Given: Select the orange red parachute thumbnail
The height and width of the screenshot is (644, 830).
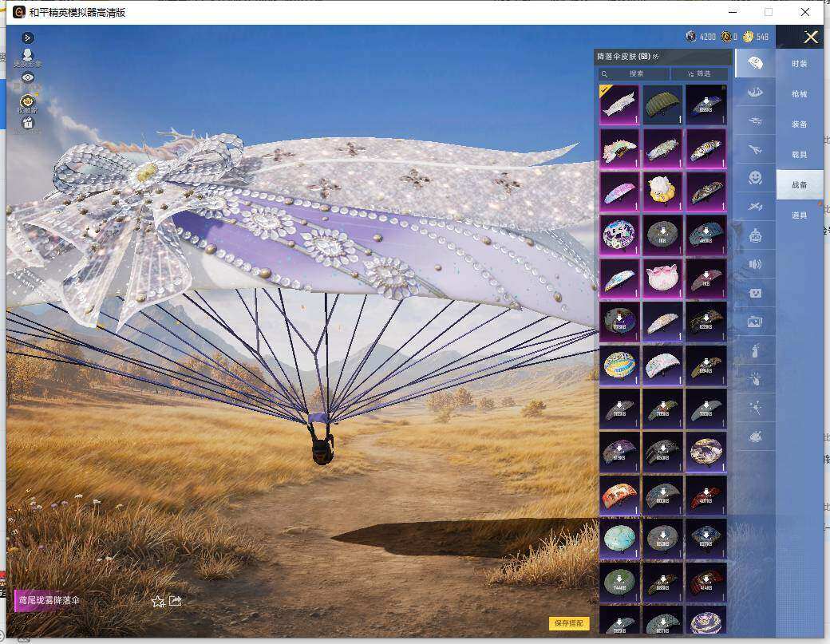Looking at the screenshot, I should [619, 495].
